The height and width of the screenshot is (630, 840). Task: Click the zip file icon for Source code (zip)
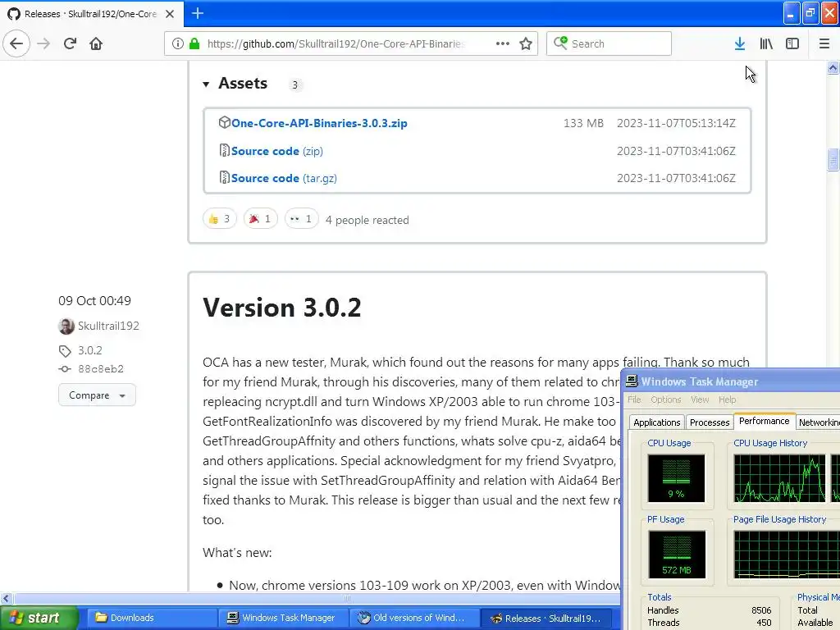[x=225, y=151]
